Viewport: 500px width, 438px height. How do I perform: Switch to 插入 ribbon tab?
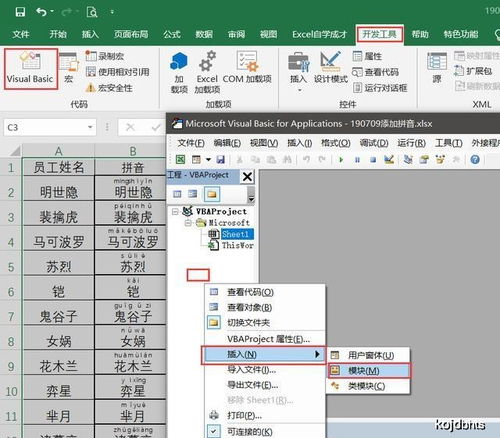(90, 34)
